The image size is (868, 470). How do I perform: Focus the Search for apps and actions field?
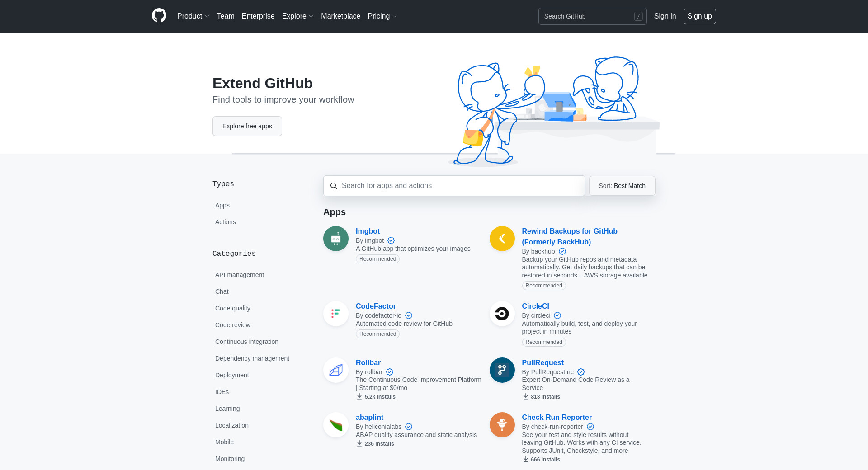[454, 186]
